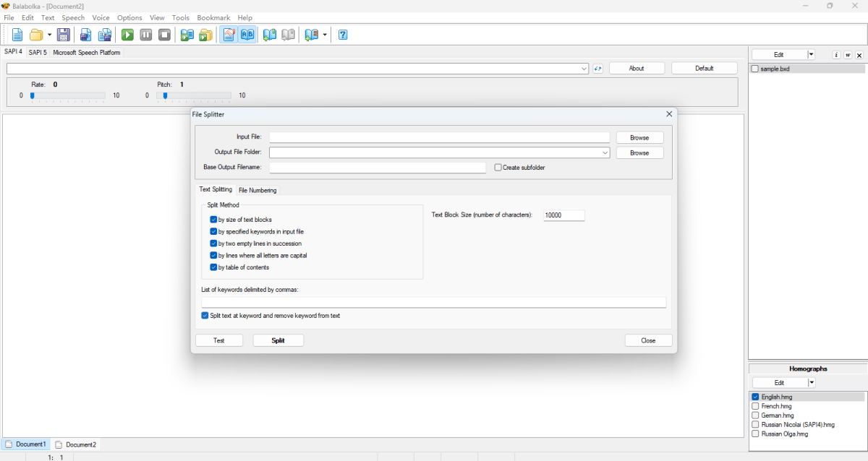Click the Stop playback toolbar icon
This screenshot has height=461, width=868.
(x=165, y=35)
